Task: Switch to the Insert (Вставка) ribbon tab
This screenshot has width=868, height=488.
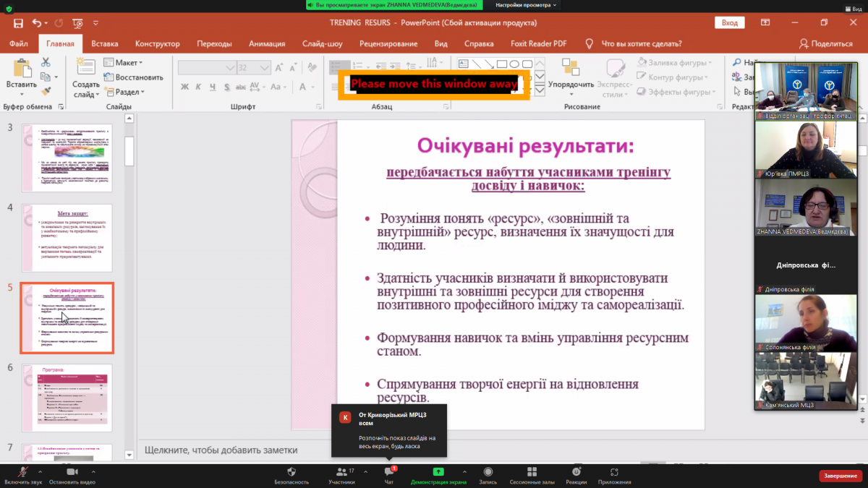Action: 105,43
